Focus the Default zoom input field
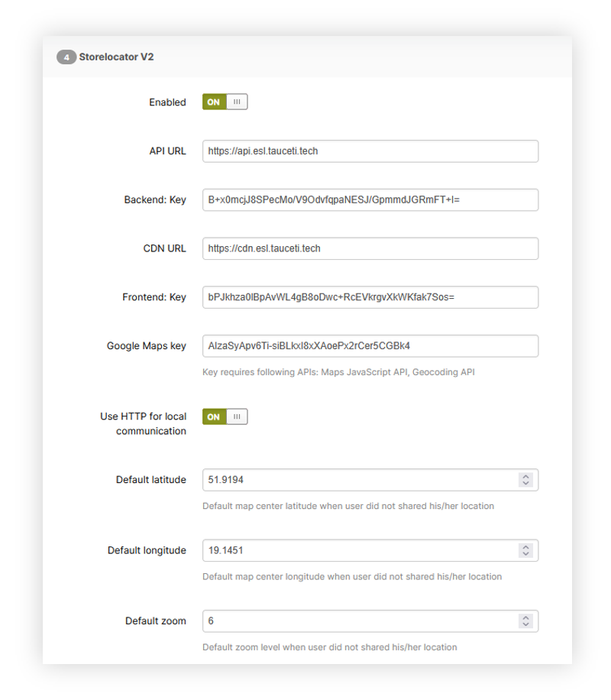 [359, 621]
